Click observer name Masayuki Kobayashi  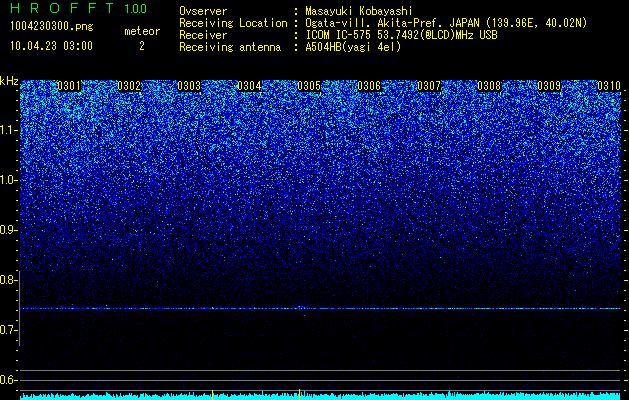click(359, 11)
